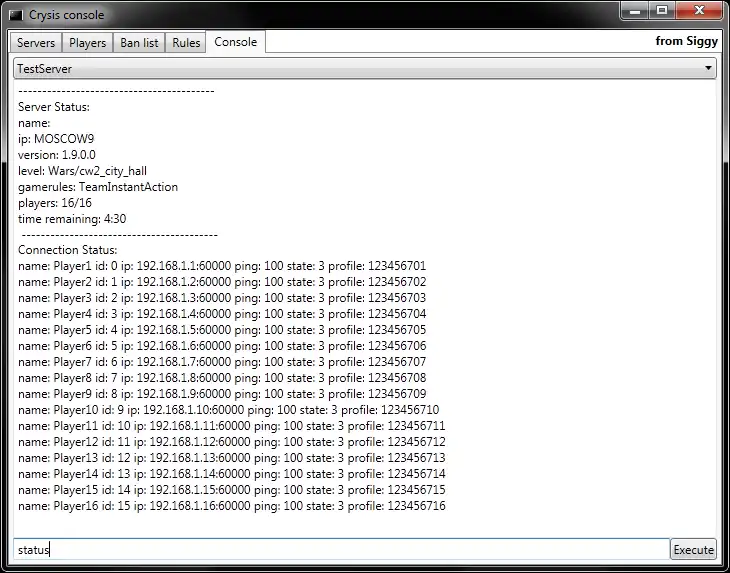
Task: Click the Player8 connection row
Action: (x=222, y=378)
